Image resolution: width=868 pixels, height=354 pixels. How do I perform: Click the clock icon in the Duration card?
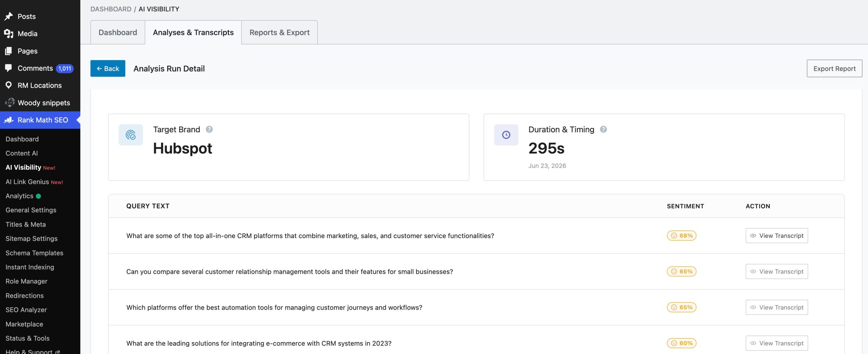(506, 135)
